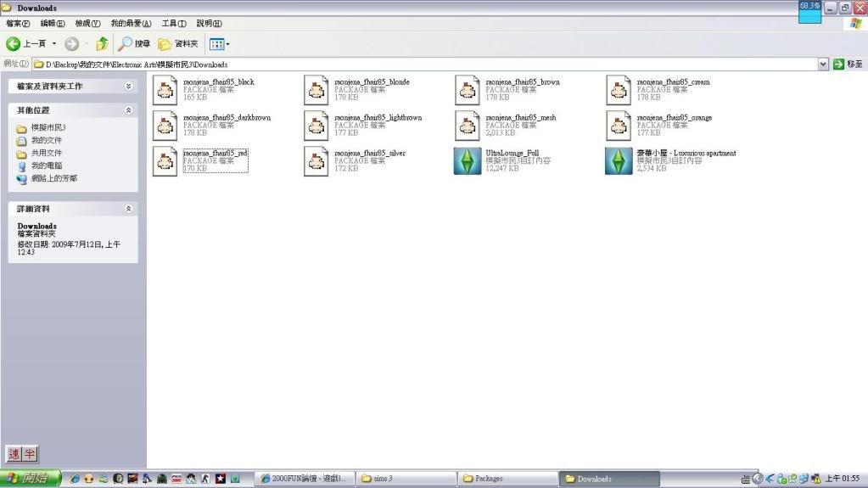Open the Views dropdown button
The height and width of the screenshot is (488, 868).
pos(219,43)
